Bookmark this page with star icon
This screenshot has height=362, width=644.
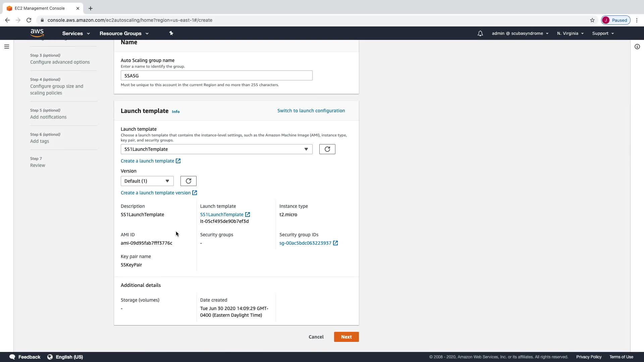pyautogui.click(x=592, y=20)
